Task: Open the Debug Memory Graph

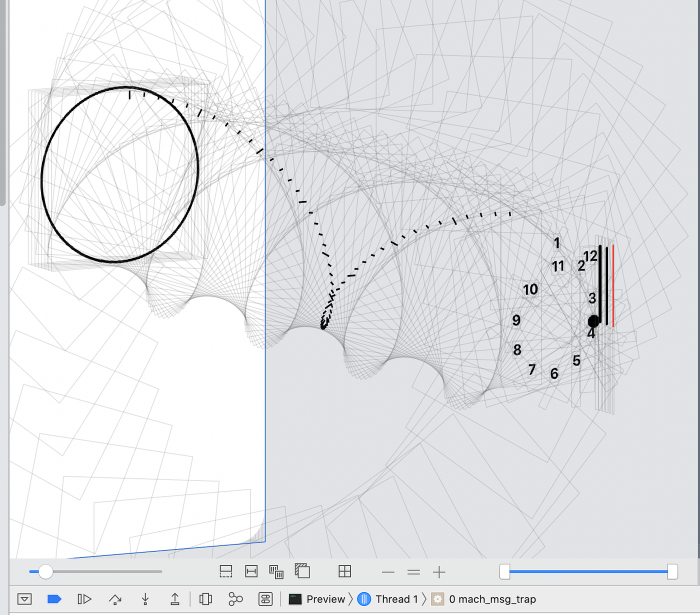Action: coord(235,599)
